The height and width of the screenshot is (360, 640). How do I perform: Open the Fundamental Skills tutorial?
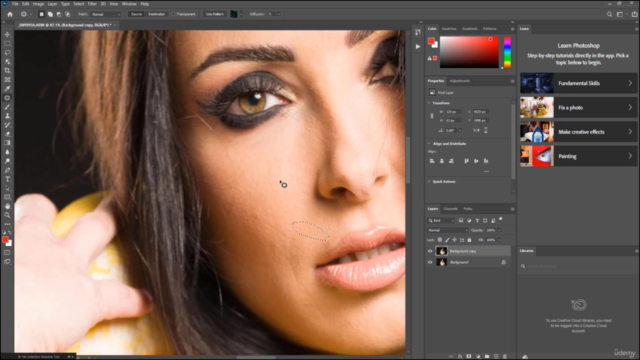tap(578, 83)
